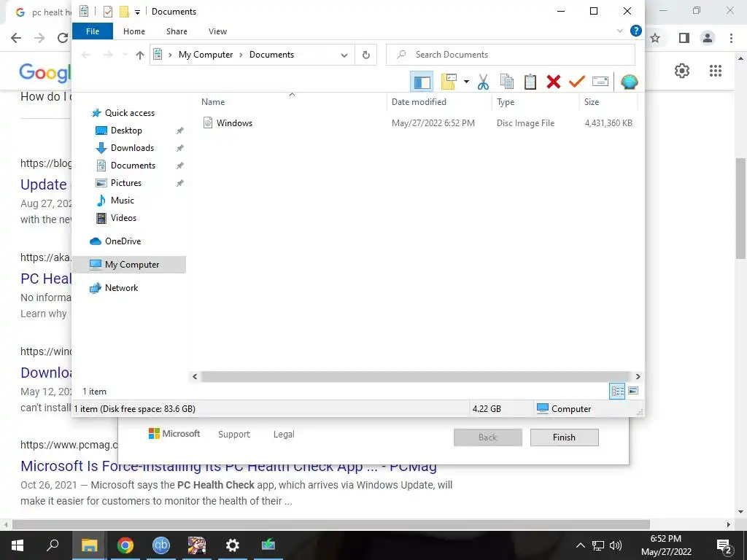This screenshot has height=560, width=747.
Task: Click the folder options toolbar icon
Action: 449,82
